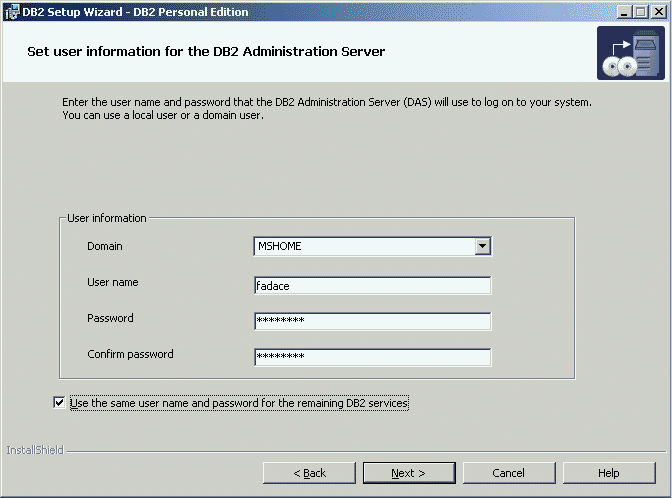Click the InstallShield branding text
Image resolution: width=672 pixels, height=498 pixels.
(35, 451)
